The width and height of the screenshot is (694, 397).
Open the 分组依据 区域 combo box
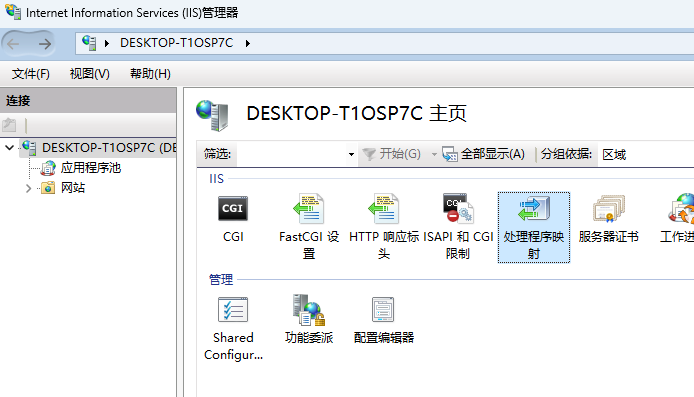(x=645, y=154)
